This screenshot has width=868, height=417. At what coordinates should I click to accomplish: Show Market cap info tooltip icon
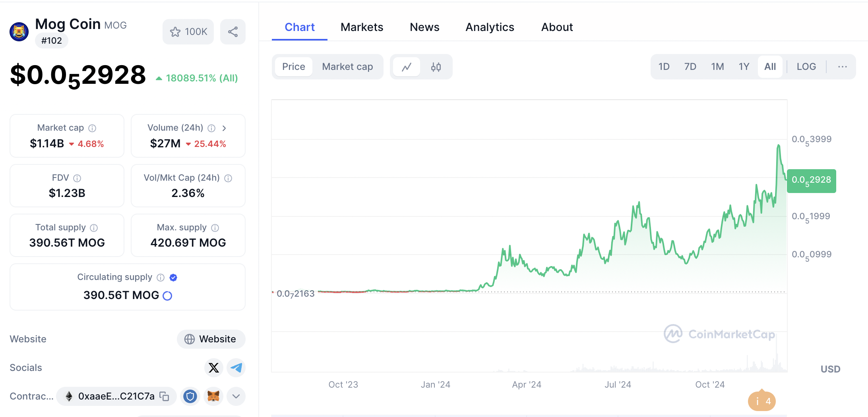point(92,128)
